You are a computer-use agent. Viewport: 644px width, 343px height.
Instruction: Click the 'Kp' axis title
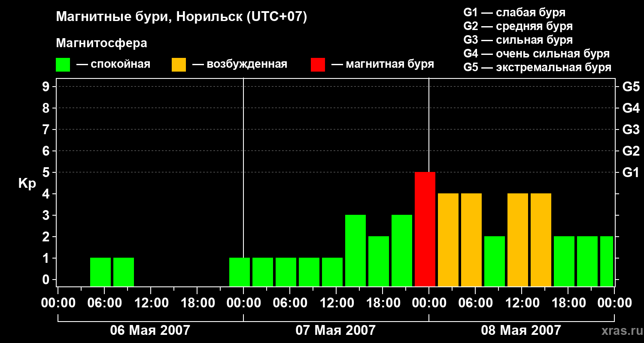pos(27,184)
